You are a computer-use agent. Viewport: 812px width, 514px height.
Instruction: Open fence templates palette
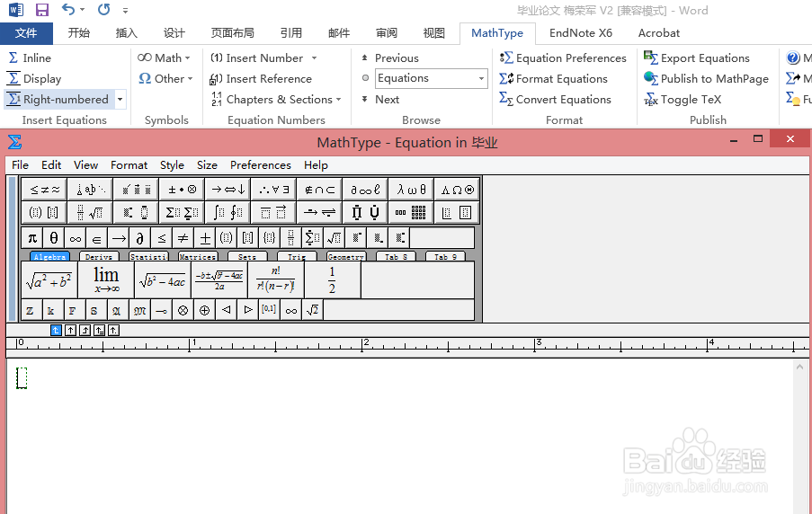point(45,212)
